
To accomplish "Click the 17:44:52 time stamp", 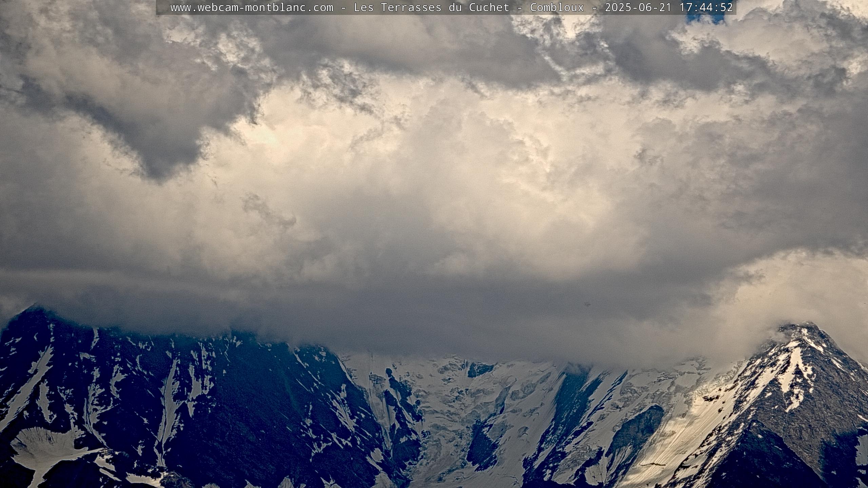I will [x=706, y=7].
